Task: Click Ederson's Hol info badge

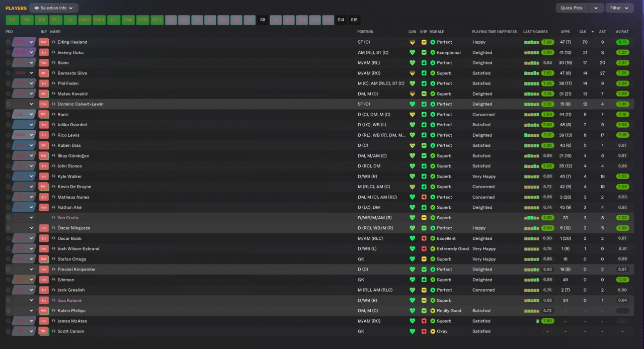Action: click(44, 280)
